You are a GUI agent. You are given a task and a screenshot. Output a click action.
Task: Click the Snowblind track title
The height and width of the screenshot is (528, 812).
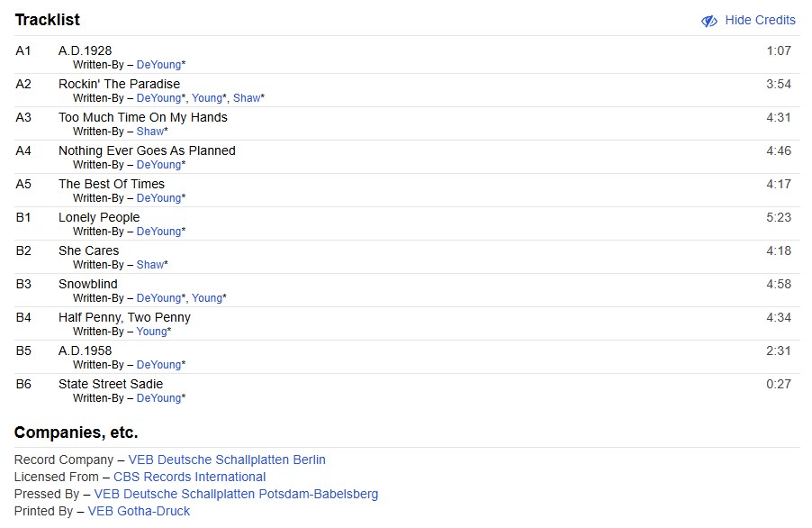[88, 284]
